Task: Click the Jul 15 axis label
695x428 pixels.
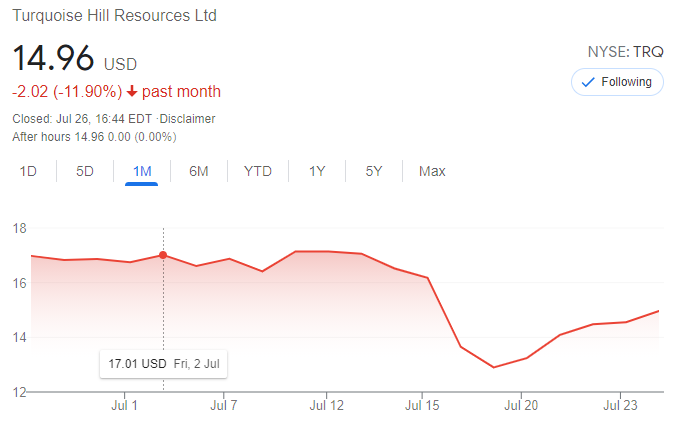Action: (x=422, y=405)
